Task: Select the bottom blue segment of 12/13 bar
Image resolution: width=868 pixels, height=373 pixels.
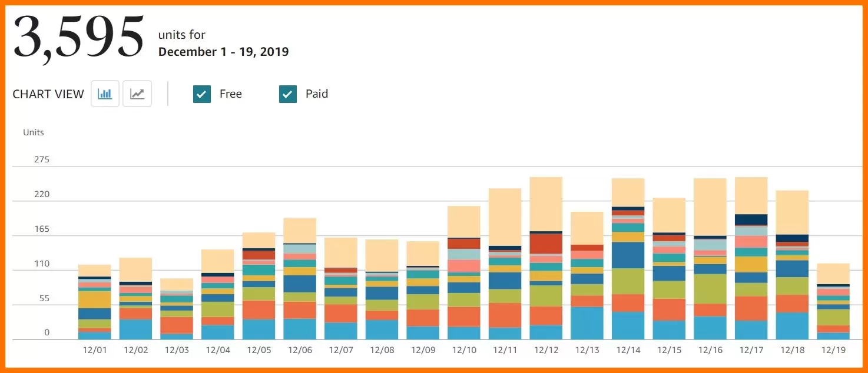Action: [x=587, y=323]
